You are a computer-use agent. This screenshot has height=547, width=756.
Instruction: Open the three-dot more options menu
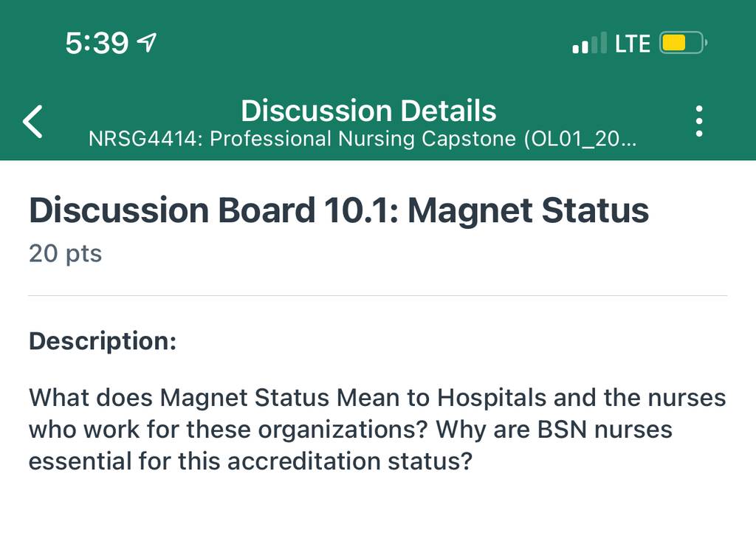[699, 121]
